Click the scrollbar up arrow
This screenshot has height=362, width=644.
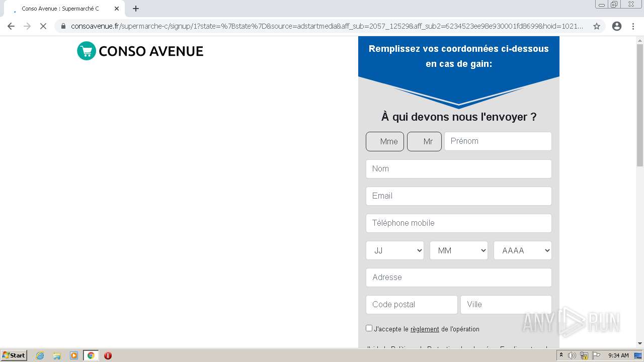640,40
